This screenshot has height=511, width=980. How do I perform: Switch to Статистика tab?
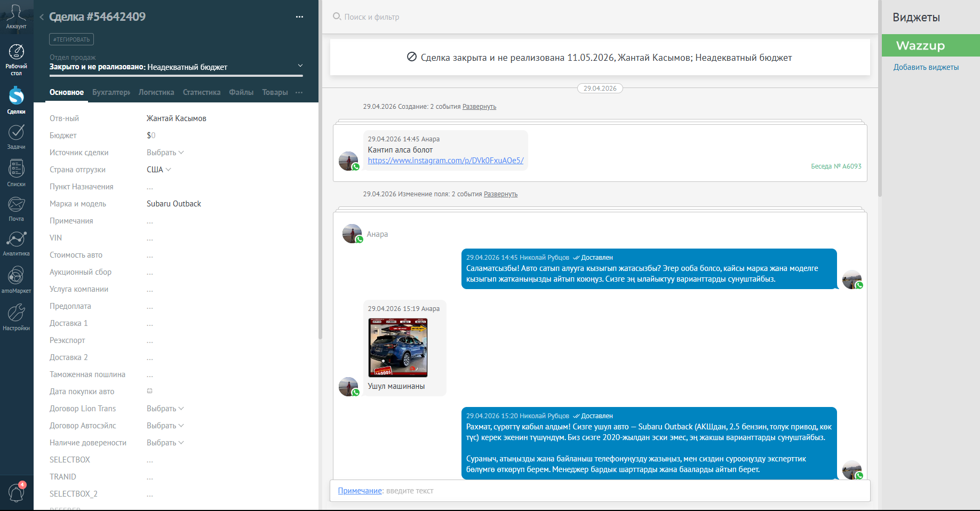pos(202,92)
